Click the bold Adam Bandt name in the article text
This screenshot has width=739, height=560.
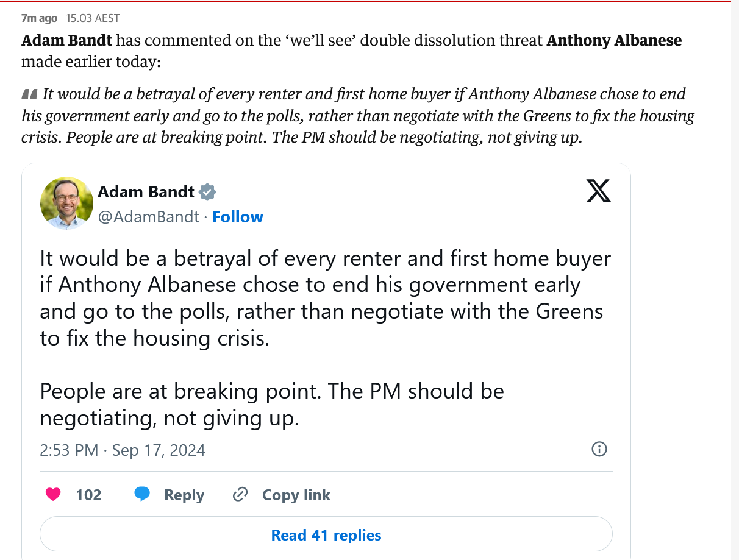67,41
